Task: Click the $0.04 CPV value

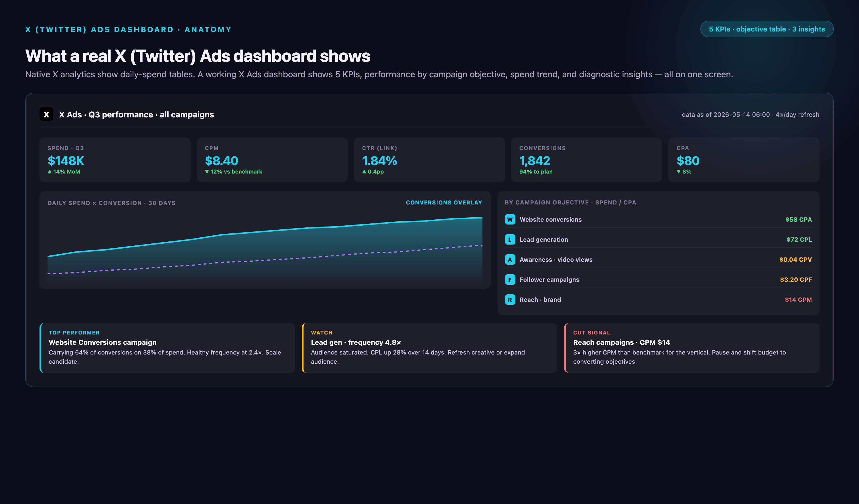Action: tap(795, 259)
